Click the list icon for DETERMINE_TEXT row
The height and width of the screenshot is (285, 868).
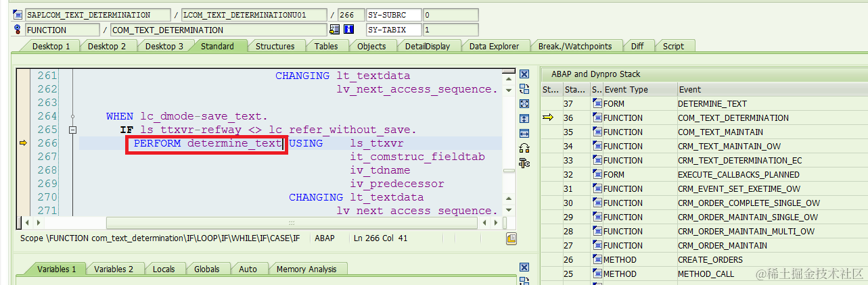coord(597,103)
